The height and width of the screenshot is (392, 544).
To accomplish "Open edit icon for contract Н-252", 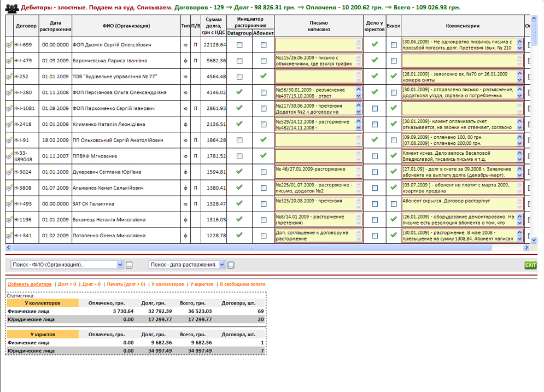I will [x=9, y=77].
